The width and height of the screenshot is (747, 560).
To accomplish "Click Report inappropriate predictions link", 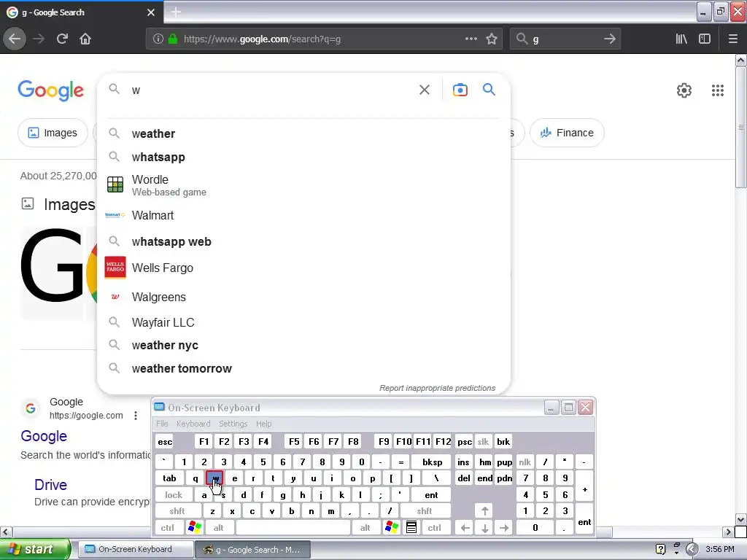I will pyautogui.click(x=437, y=388).
